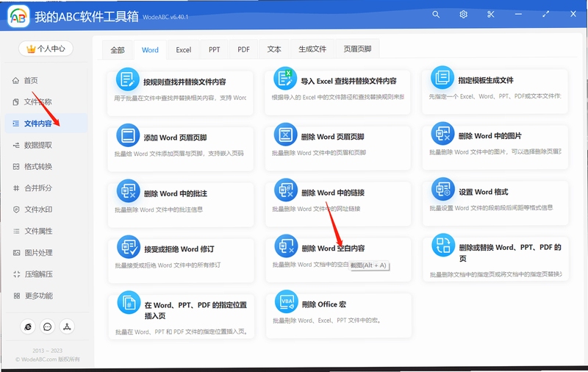Switch to the Excel tab
The height and width of the screenshot is (372, 588).
pos(183,50)
